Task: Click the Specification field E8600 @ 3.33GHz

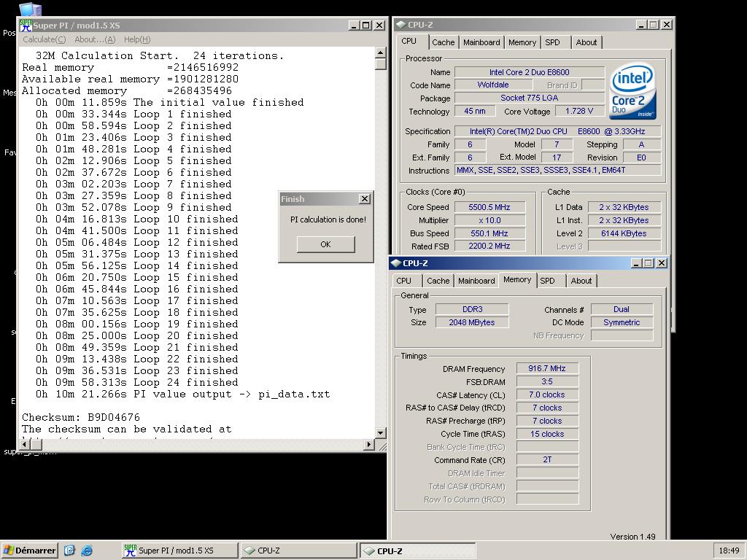Action: [558, 131]
